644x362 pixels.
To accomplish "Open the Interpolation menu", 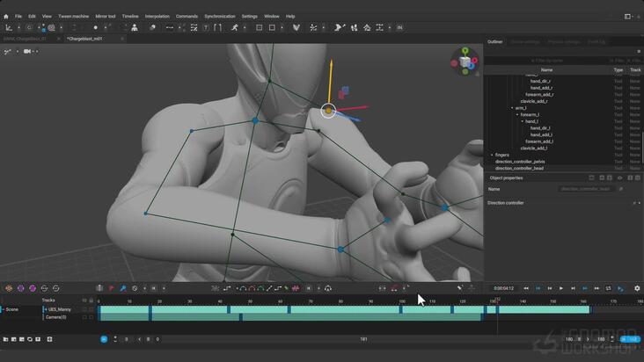I will pos(157,17).
